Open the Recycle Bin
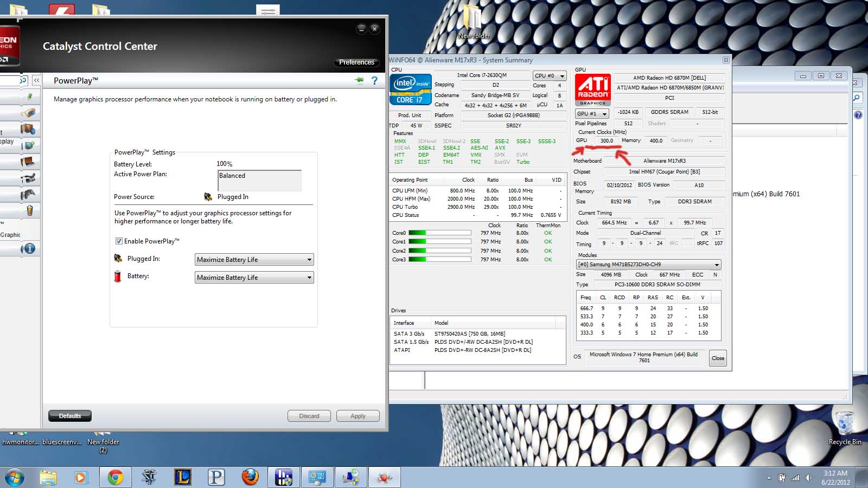The width and height of the screenshot is (868, 488). [845, 427]
